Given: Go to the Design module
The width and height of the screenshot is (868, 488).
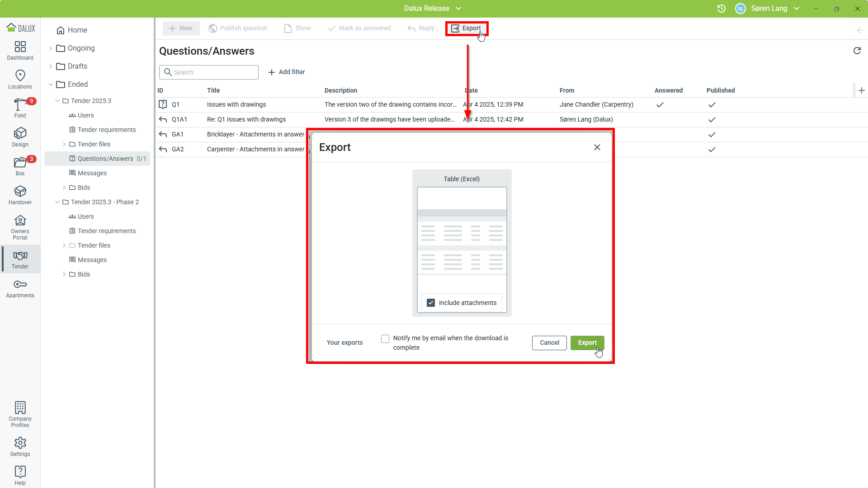Looking at the screenshot, I should pos(20,137).
